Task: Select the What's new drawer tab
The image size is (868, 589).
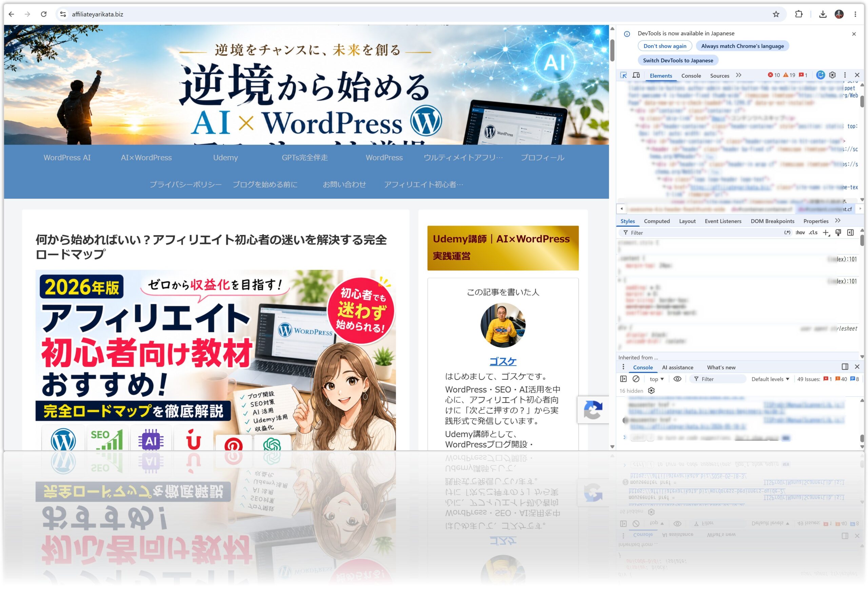Action: tap(721, 367)
